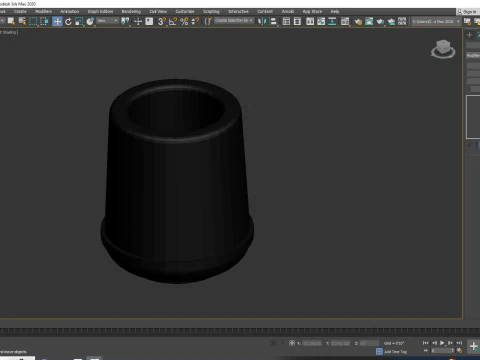The image size is (480, 360).
Task: Open the Help menu
Action: (335, 11)
